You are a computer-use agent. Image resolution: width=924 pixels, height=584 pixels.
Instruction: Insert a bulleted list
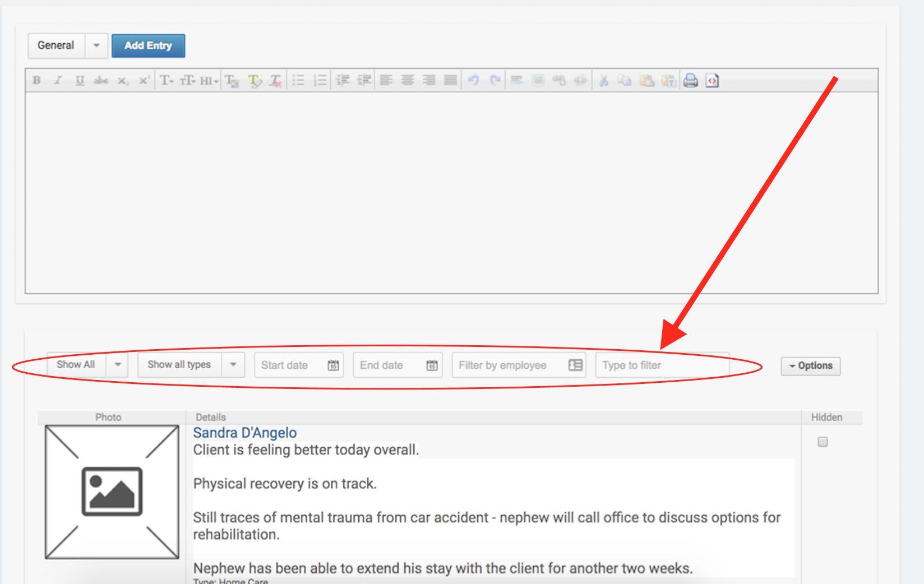point(298,80)
